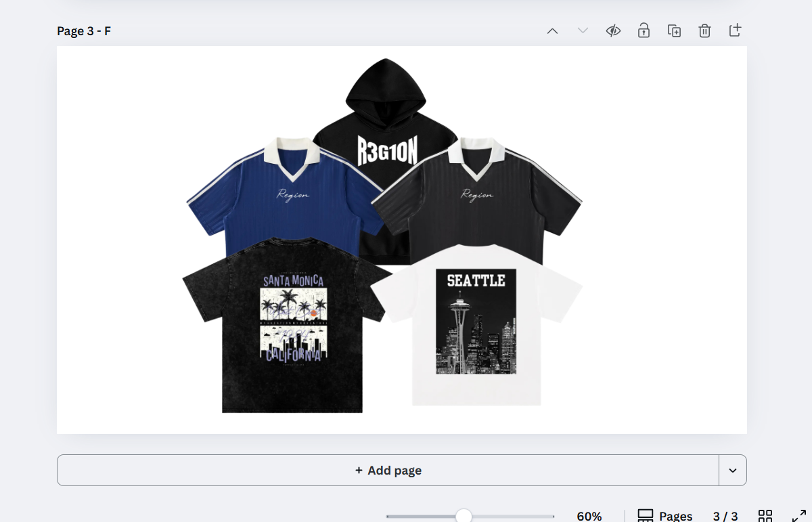The image size is (812, 522).
Task: Move page up with the up chevron
Action: (x=552, y=31)
